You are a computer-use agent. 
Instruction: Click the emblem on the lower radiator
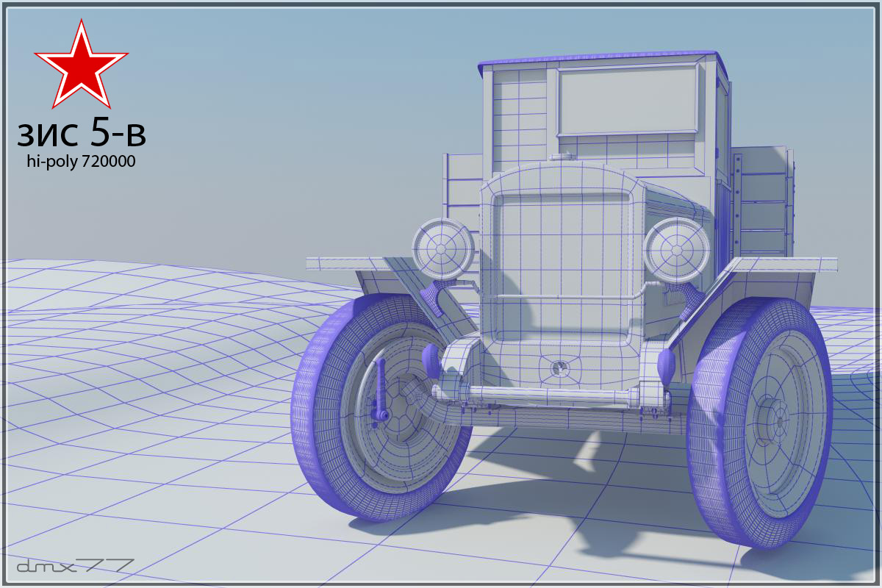[557, 367]
